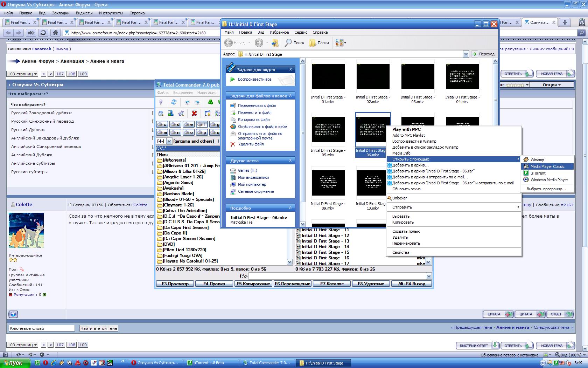Expand hidden system tray icons
588x368 pixels.
pos(543,363)
